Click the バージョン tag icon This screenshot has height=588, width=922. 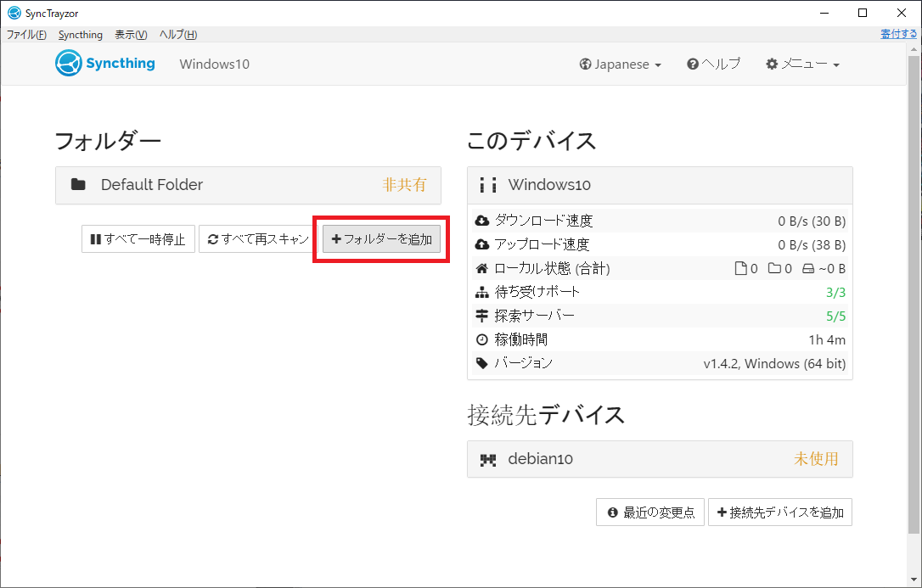[x=481, y=363]
